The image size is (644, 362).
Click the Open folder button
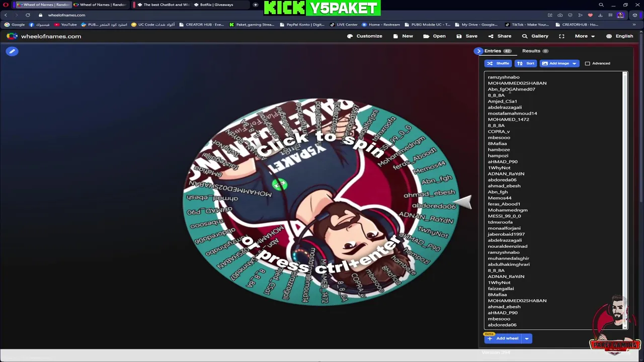tap(435, 36)
